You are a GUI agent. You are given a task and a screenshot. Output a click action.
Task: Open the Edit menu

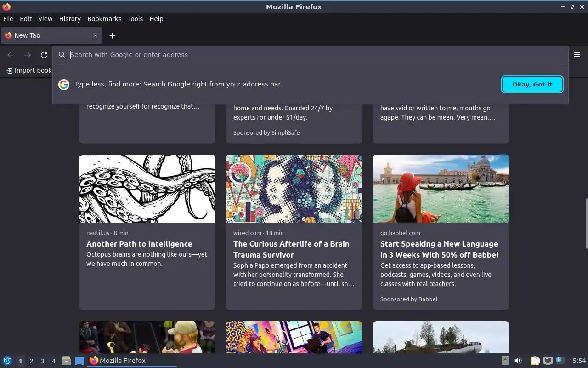point(26,19)
